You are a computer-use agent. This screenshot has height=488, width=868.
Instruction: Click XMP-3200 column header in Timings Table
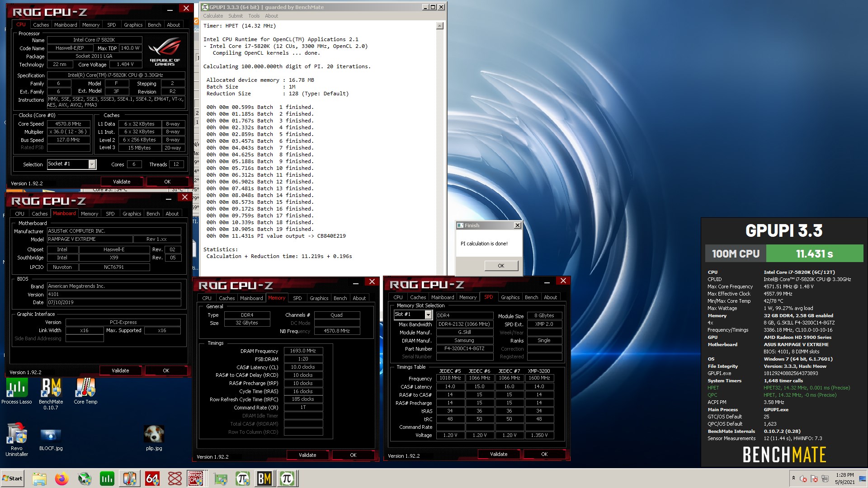click(x=539, y=371)
